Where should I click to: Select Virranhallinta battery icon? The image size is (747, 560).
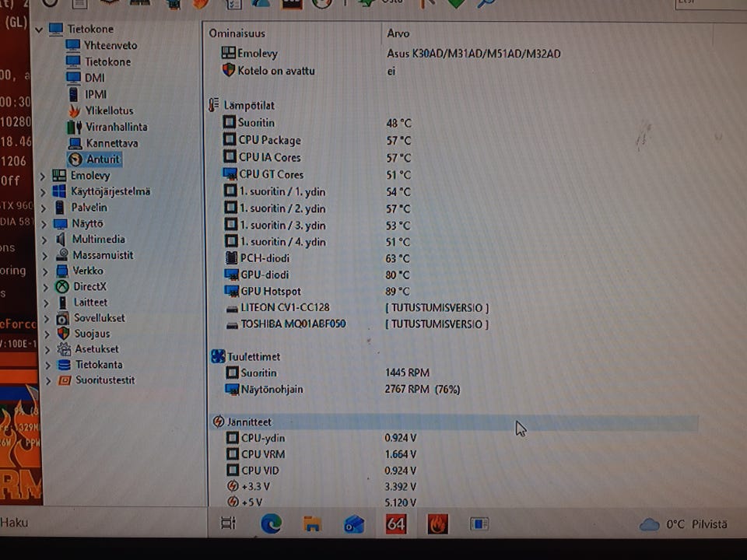pyautogui.click(x=74, y=127)
